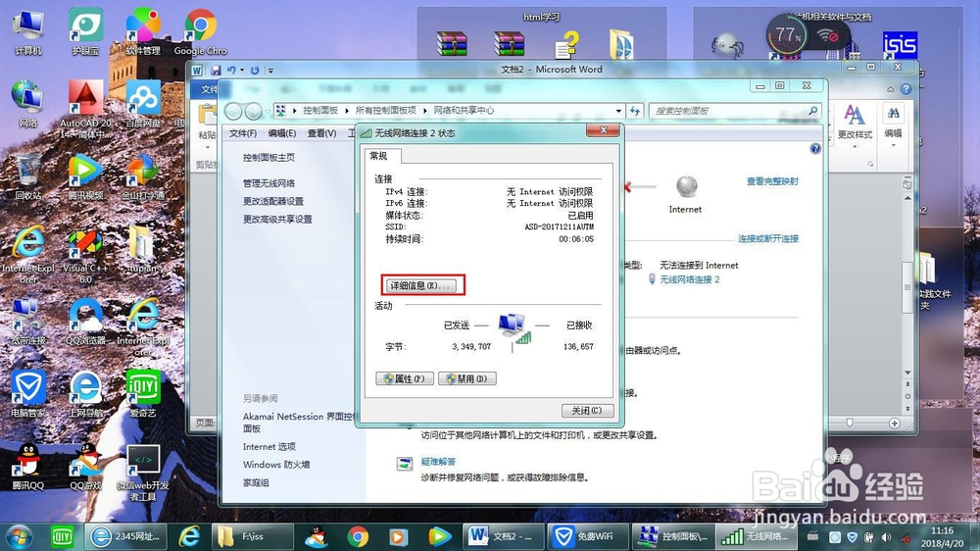Open the Word 文件 ribbon tab
980x551 pixels.
pos(209,89)
